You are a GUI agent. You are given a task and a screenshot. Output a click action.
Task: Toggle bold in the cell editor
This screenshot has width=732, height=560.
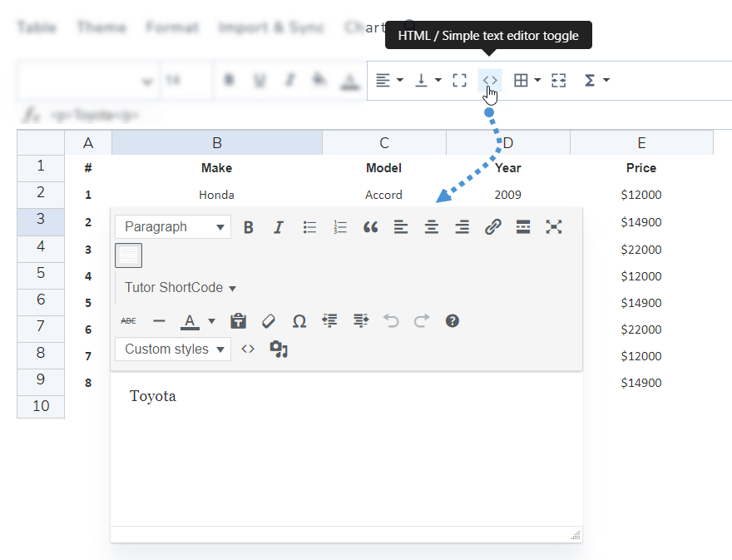(x=248, y=227)
